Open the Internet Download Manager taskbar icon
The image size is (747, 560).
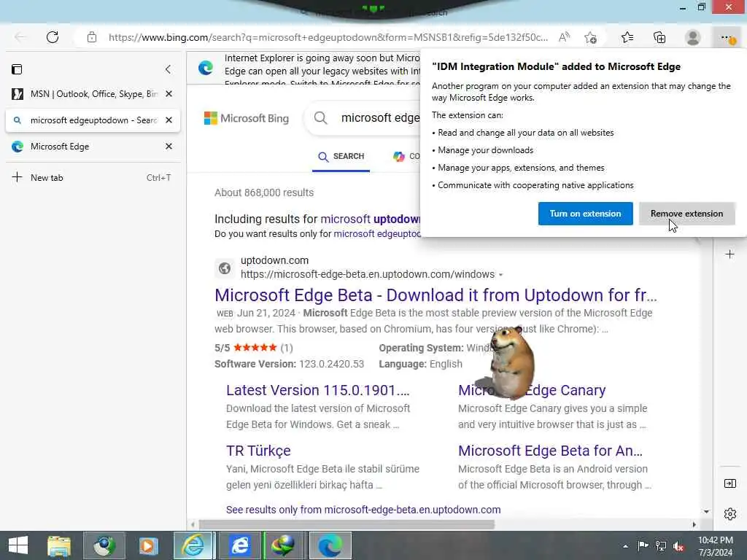tap(284, 545)
